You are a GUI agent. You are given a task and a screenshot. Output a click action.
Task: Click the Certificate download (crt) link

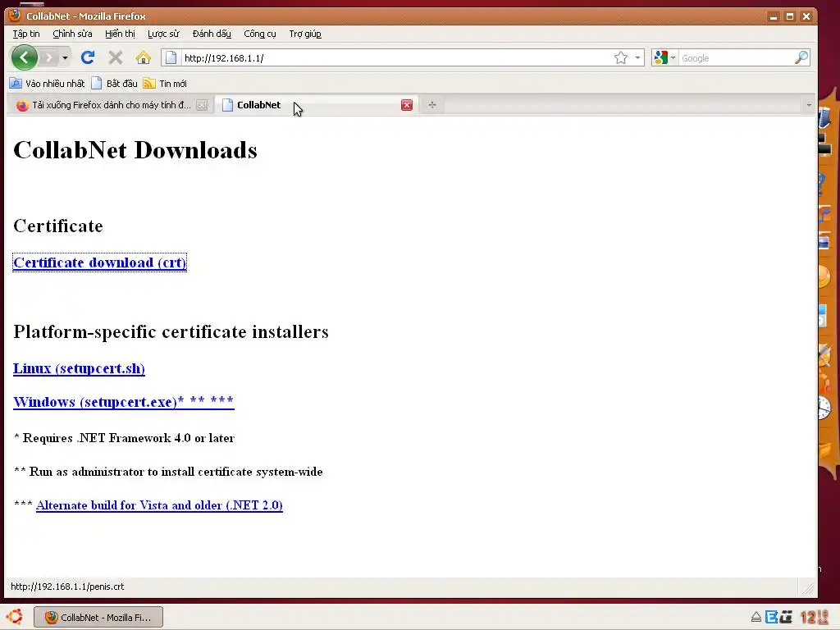coord(99,262)
